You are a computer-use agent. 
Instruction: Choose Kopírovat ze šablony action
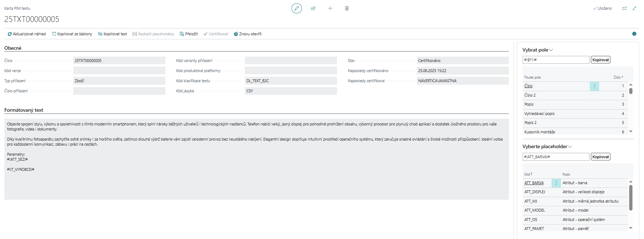(72, 34)
